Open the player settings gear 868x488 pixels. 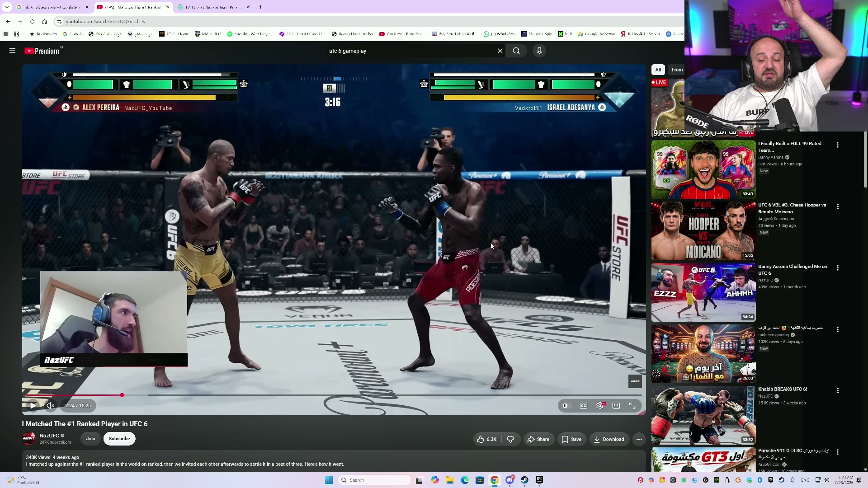click(600, 406)
